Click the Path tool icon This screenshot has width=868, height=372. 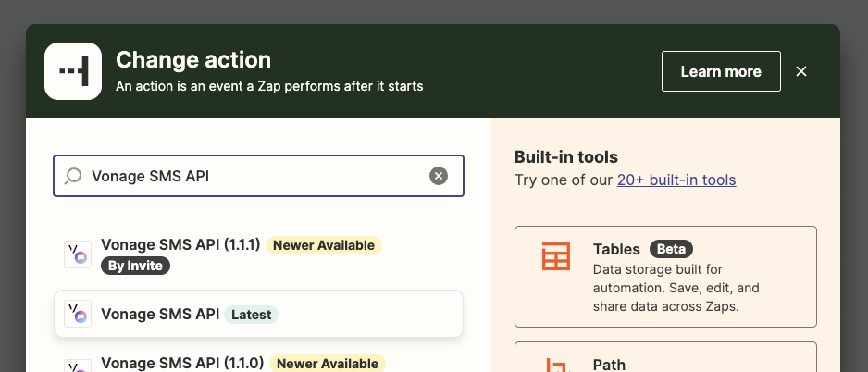point(556,366)
